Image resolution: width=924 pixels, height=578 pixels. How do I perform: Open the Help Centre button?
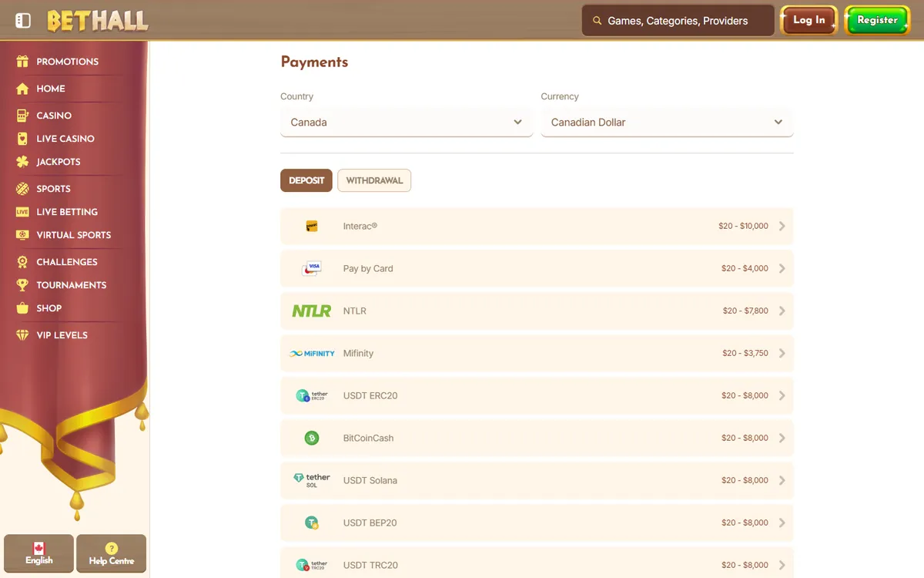pyautogui.click(x=112, y=554)
